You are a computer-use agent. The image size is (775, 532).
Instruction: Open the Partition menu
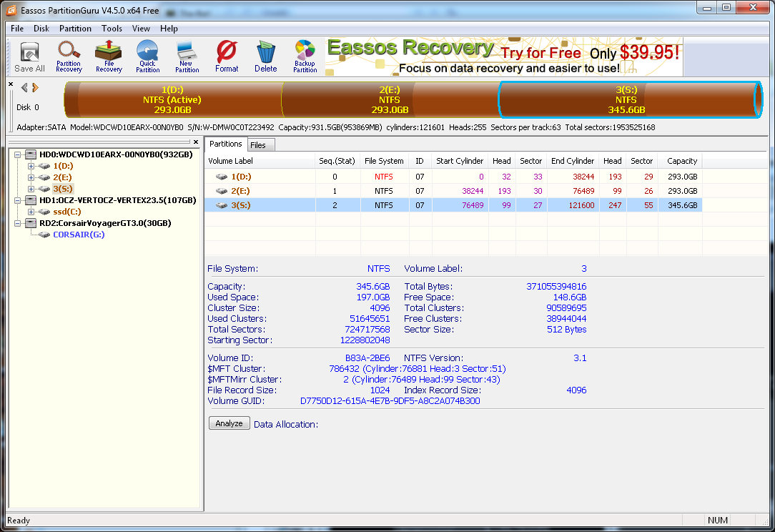(75, 28)
